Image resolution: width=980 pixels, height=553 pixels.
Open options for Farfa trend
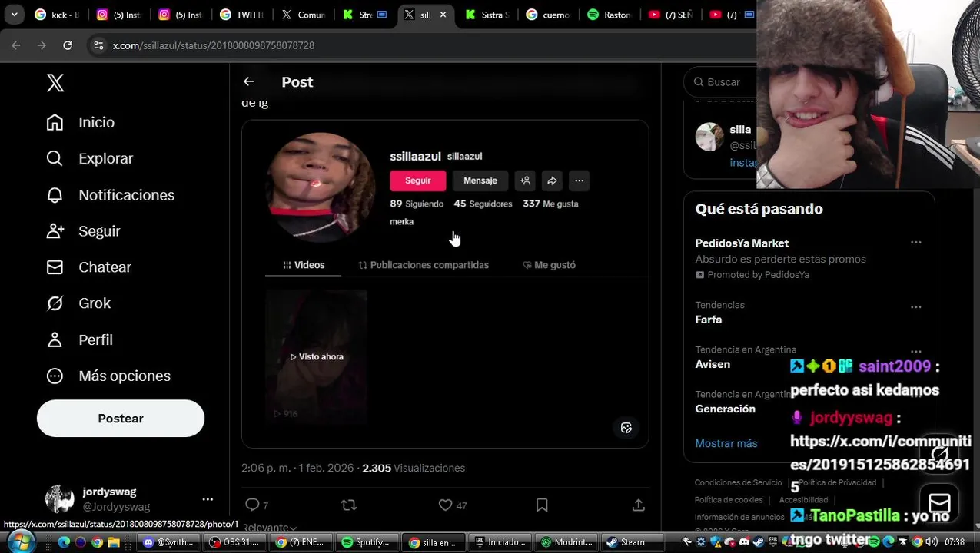[915, 307]
